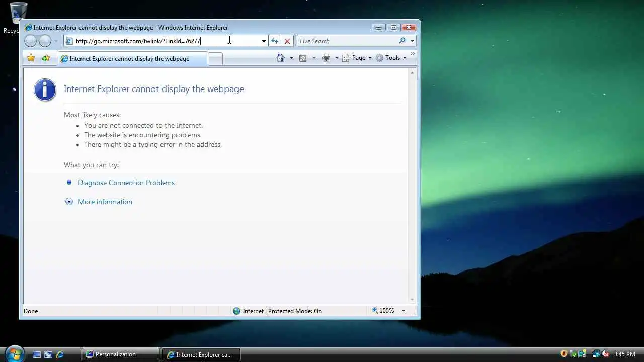Open the Page menu
This screenshot has height=362, width=644.
[357, 58]
